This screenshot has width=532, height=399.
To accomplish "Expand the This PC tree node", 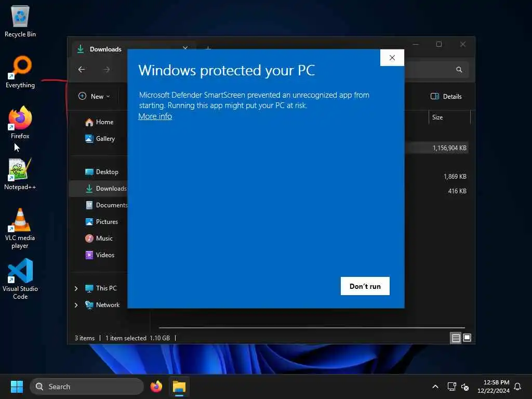I will pyautogui.click(x=76, y=288).
